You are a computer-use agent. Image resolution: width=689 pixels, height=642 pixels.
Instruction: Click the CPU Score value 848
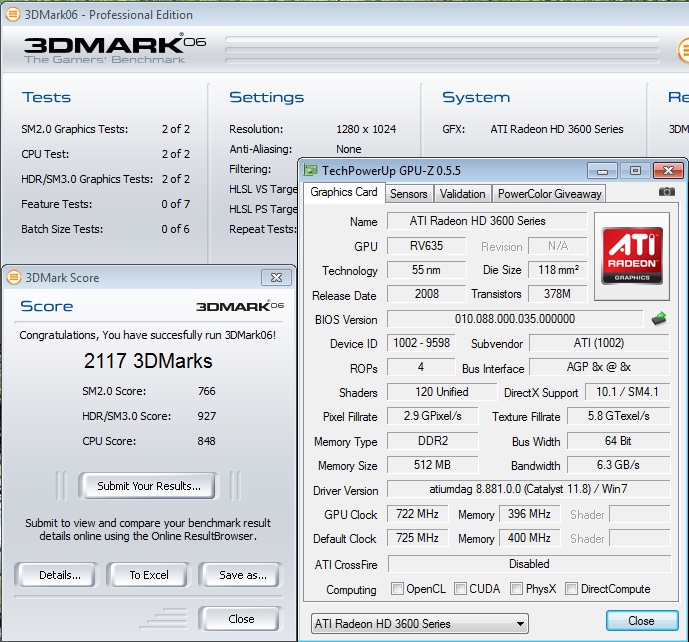207,441
